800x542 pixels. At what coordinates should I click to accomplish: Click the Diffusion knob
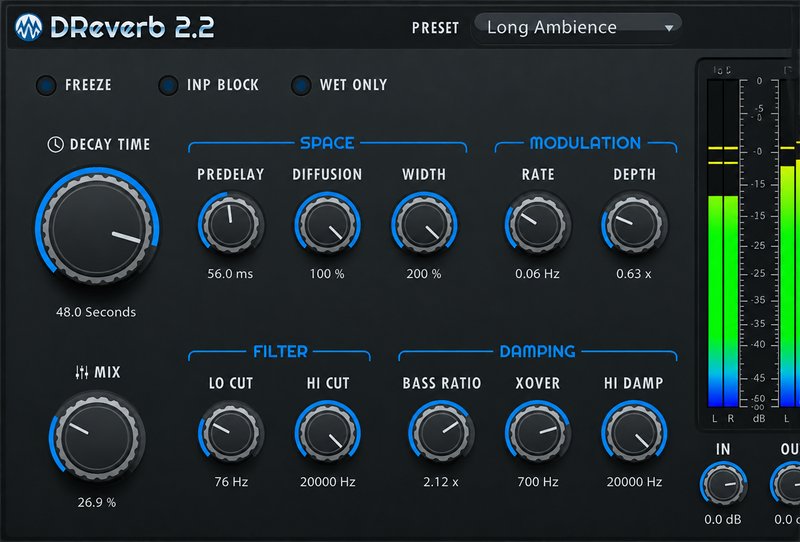point(328,224)
